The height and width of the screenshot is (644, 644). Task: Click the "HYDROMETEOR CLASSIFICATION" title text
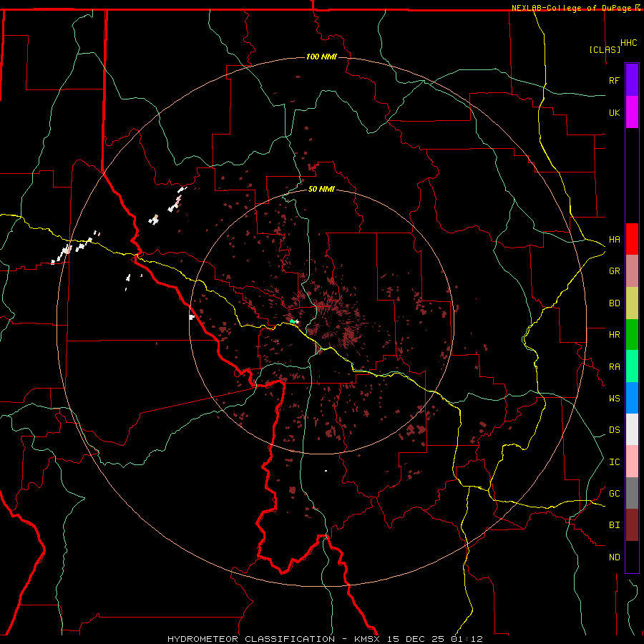click(251, 639)
